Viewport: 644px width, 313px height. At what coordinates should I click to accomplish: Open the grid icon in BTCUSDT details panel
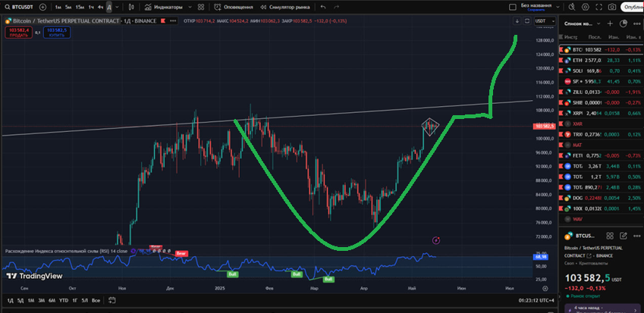pyautogui.click(x=611, y=236)
